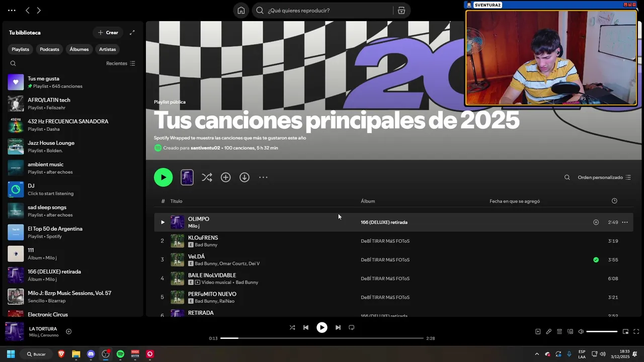
Task: Open the connect to a device menu
Action: 570,332
